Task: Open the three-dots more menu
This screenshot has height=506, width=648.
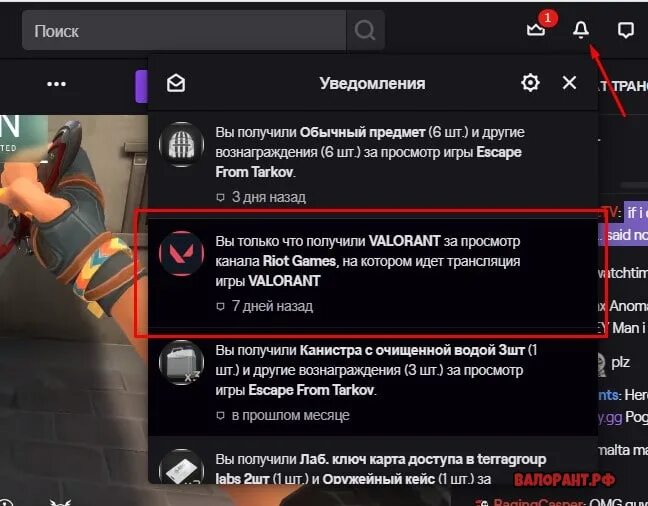Action: tap(57, 84)
